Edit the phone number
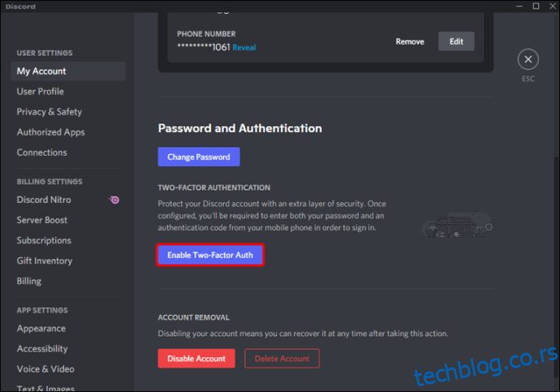This screenshot has height=392, width=560. (456, 41)
